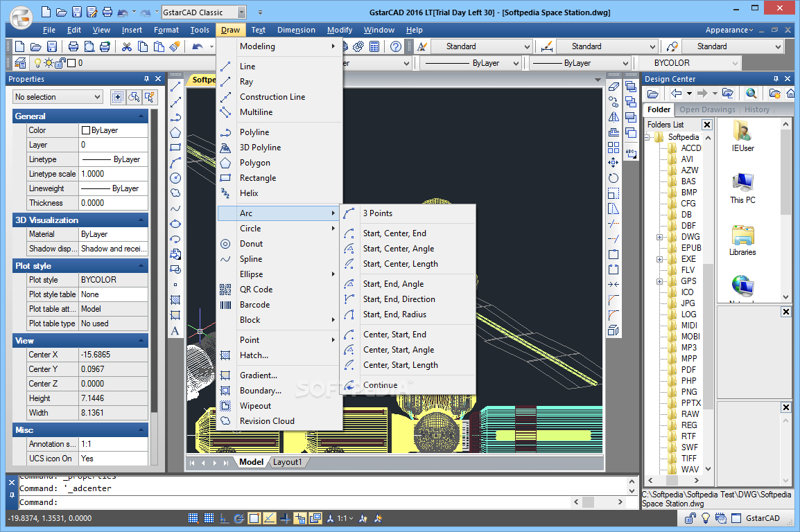This screenshot has width=800, height=532.
Task: Click the Search icon in Design Center
Action: coord(751,94)
